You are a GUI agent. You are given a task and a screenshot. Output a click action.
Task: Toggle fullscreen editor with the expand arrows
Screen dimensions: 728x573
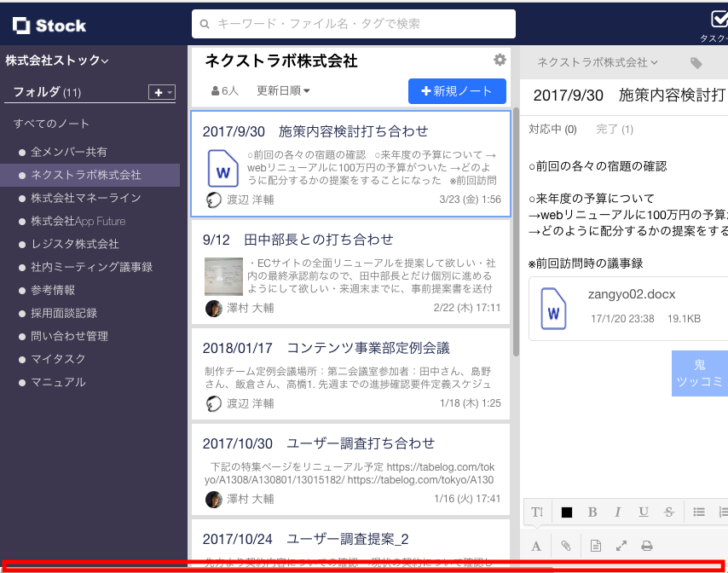point(621,545)
